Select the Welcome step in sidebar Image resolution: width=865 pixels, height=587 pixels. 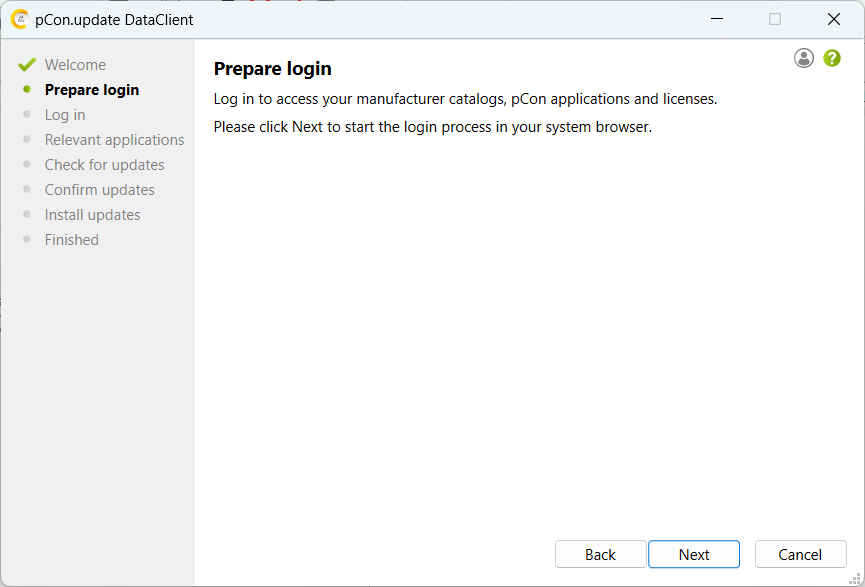pyautogui.click(x=75, y=65)
